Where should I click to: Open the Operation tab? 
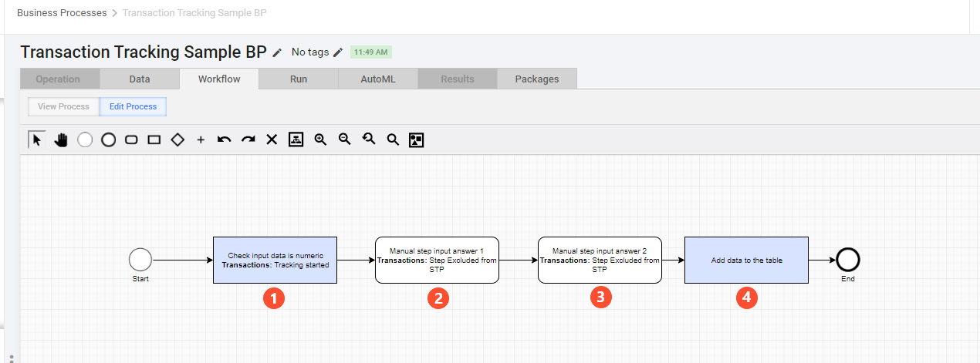click(x=58, y=79)
